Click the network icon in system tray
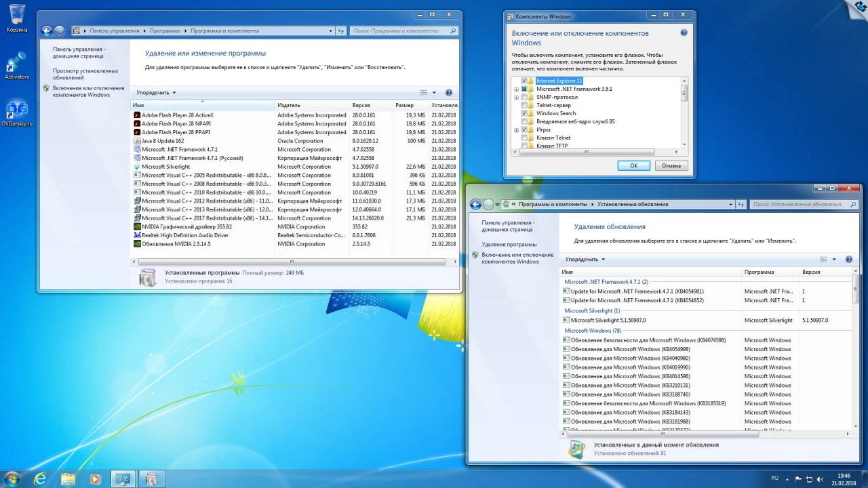The image size is (868, 488). 808,479
